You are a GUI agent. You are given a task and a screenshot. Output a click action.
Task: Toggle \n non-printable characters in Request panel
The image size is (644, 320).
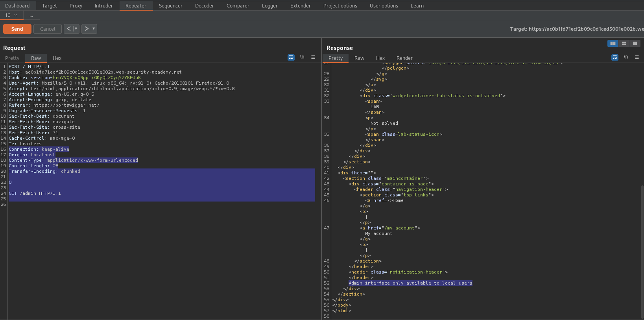pyautogui.click(x=302, y=57)
